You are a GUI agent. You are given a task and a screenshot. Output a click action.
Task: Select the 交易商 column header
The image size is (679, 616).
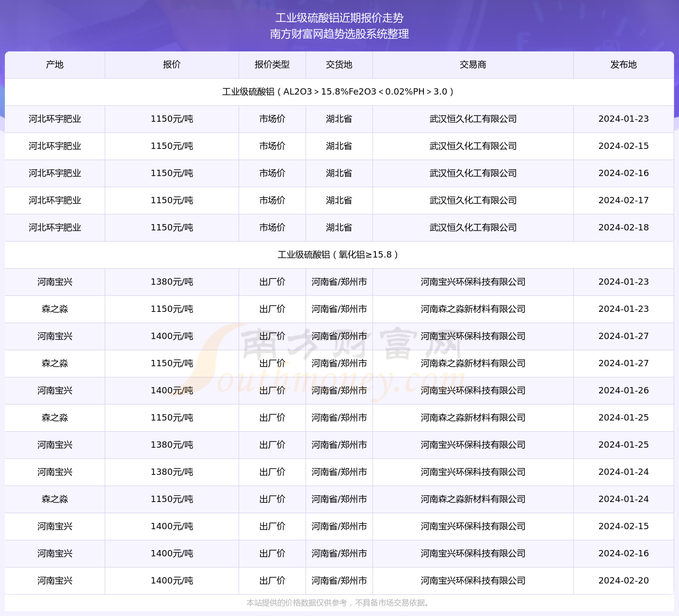(x=473, y=65)
